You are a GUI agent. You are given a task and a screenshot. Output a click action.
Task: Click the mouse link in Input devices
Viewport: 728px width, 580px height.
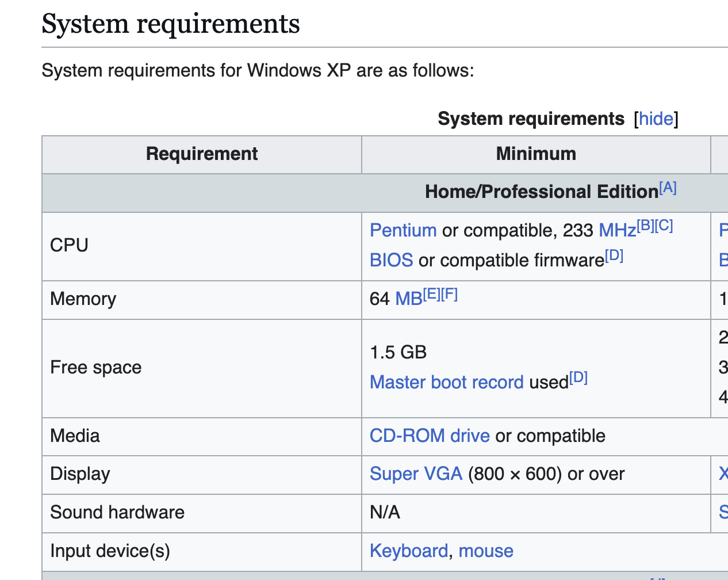tap(486, 551)
